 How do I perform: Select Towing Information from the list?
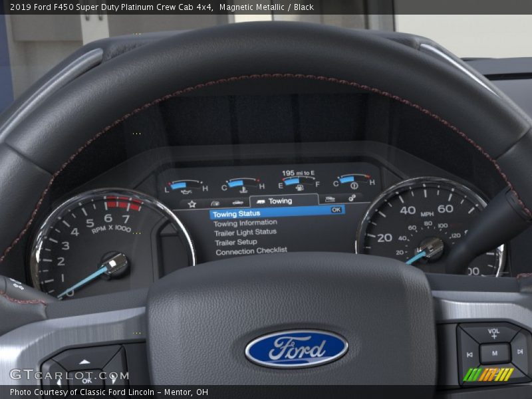(245, 223)
